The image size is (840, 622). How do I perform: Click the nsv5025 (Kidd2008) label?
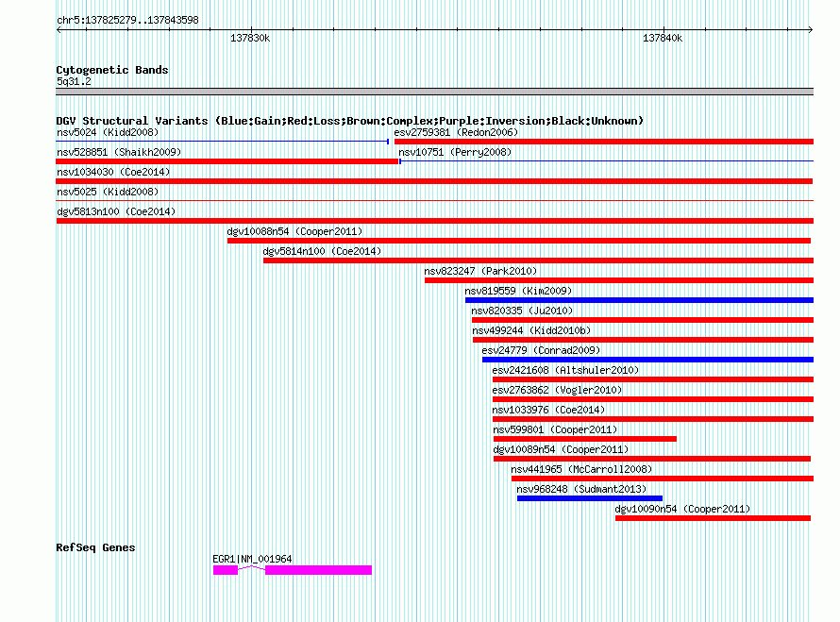pos(108,192)
